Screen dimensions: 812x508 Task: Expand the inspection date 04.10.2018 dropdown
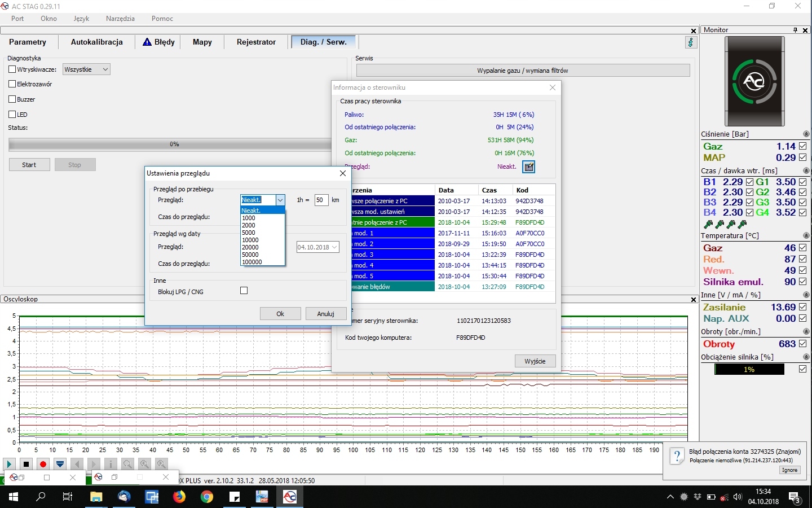click(334, 247)
